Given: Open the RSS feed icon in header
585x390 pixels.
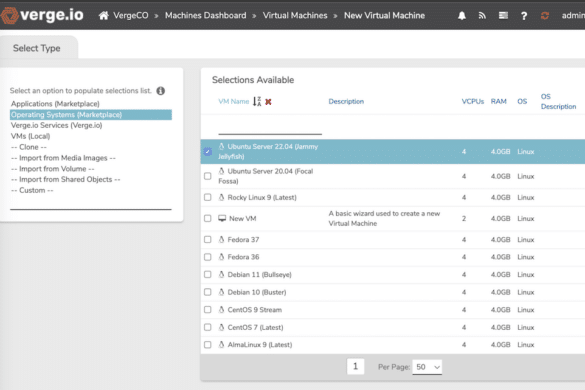Looking at the screenshot, I should click(482, 16).
